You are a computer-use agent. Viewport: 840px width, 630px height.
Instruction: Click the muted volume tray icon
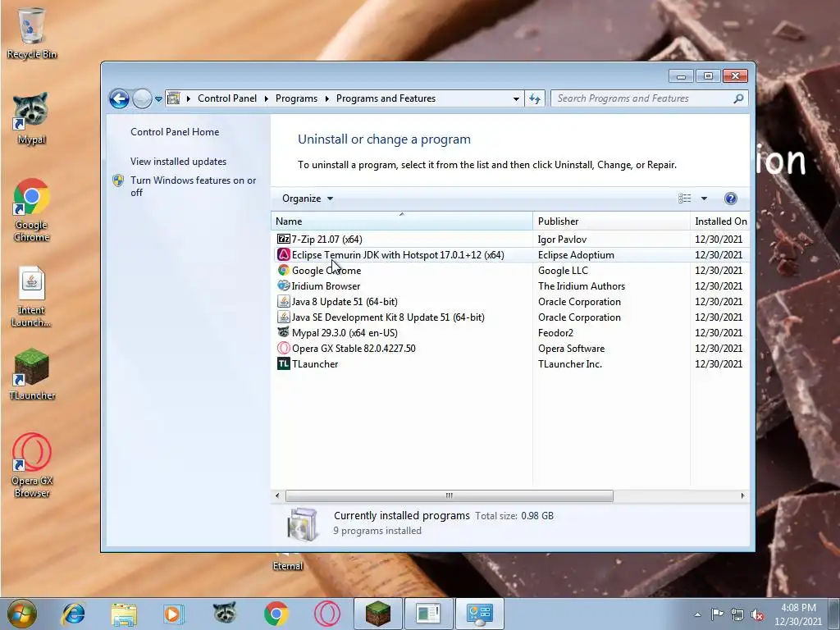[x=757, y=614]
